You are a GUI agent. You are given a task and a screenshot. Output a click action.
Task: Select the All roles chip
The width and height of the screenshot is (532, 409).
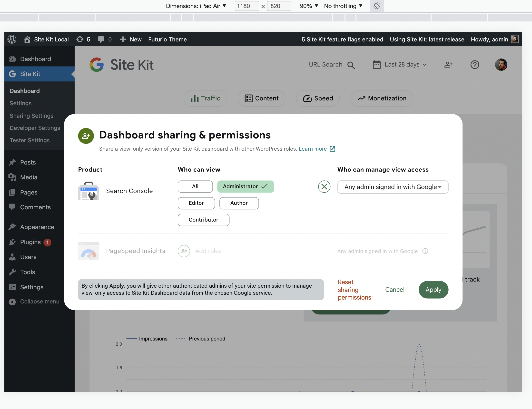tap(195, 186)
